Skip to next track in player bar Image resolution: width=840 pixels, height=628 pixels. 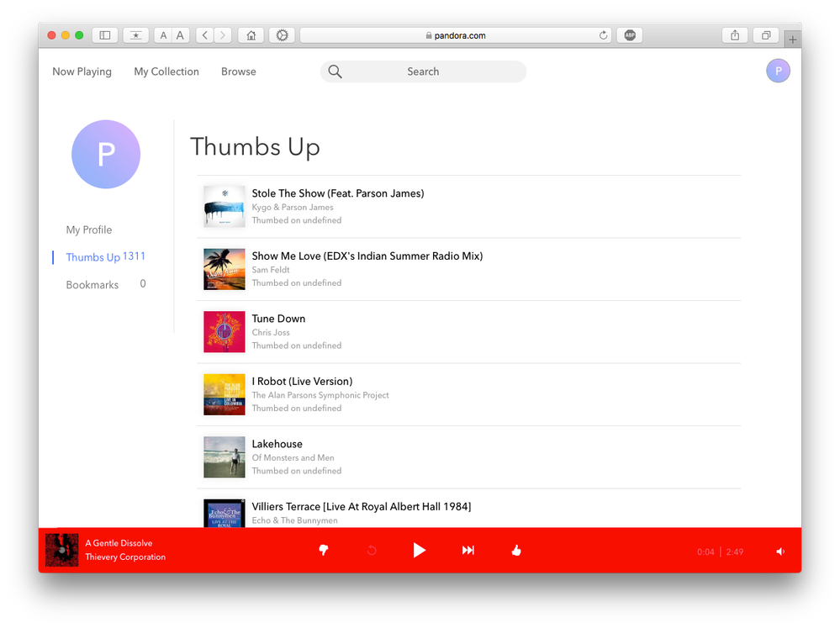[468, 550]
